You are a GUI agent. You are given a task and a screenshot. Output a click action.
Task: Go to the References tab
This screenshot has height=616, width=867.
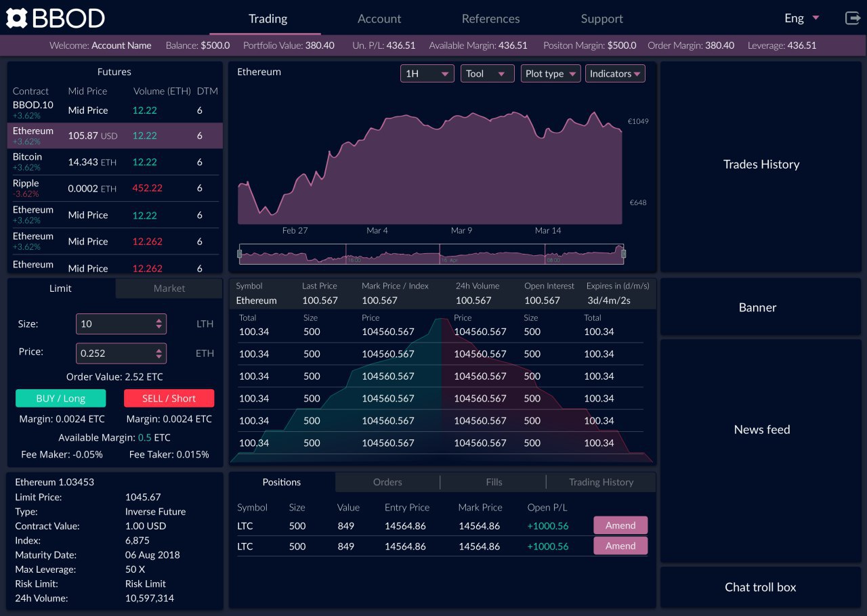pyautogui.click(x=490, y=19)
